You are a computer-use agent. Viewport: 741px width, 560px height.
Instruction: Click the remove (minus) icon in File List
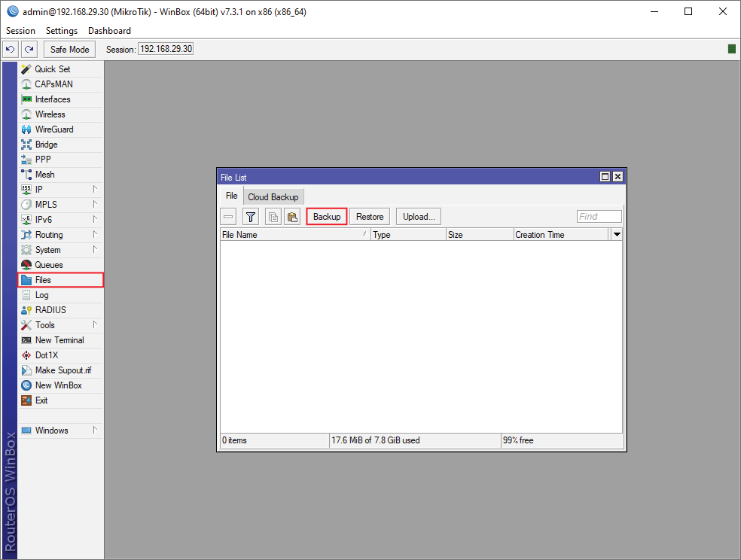(x=229, y=217)
